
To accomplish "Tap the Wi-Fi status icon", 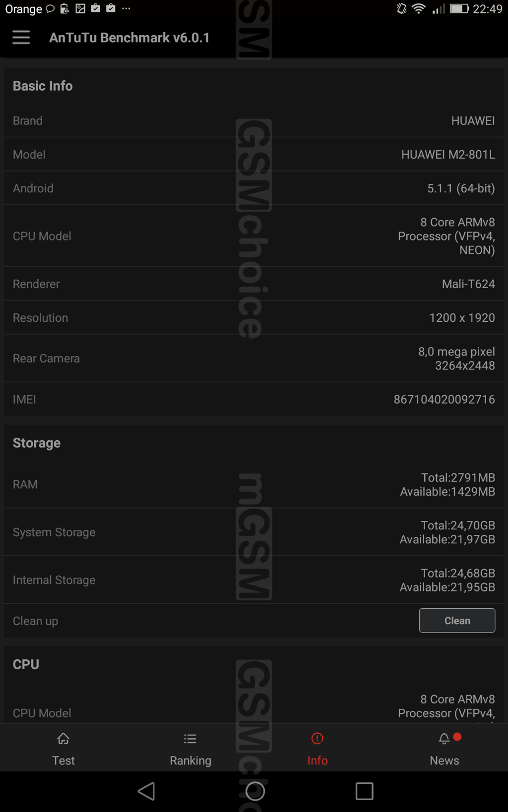I will (419, 9).
